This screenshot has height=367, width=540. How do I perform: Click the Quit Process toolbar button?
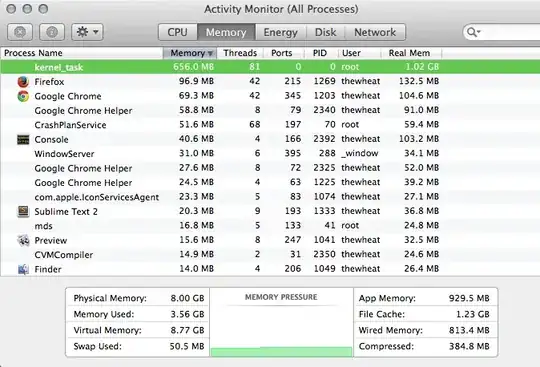pyautogui.click(x=20, y=32)
